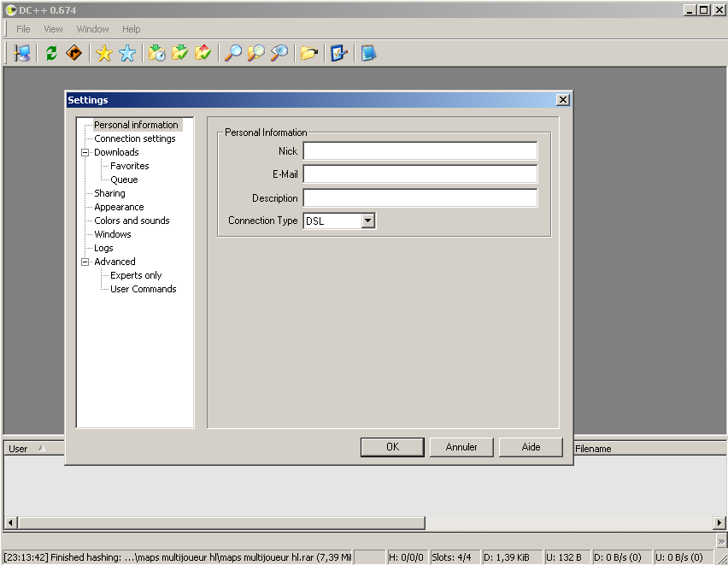Click the Nick input field
728x565 pixels.
point(420,151)
